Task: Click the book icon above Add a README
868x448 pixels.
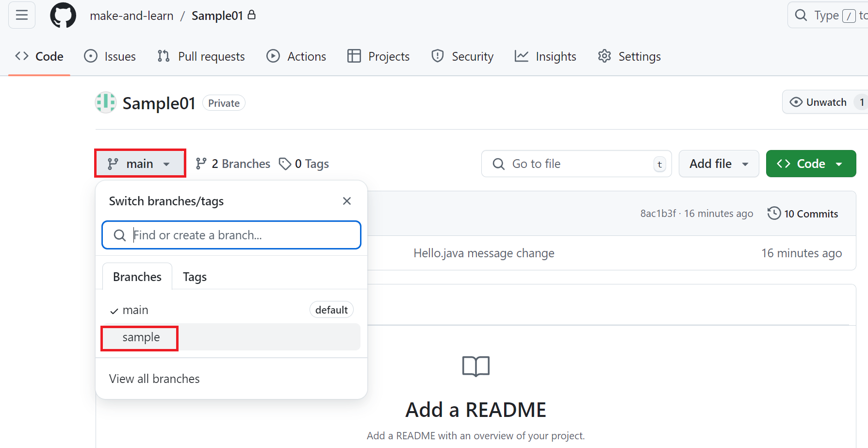Action: (476, 366)
